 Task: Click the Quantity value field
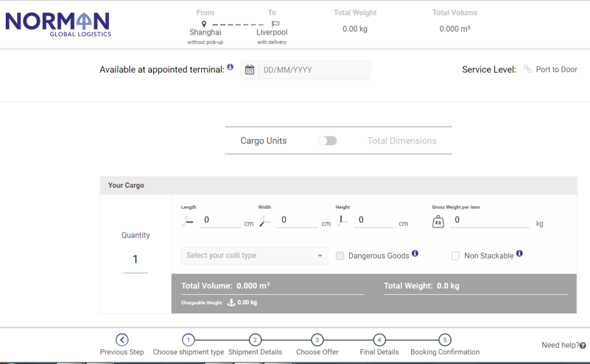click(x=135, y=259)
